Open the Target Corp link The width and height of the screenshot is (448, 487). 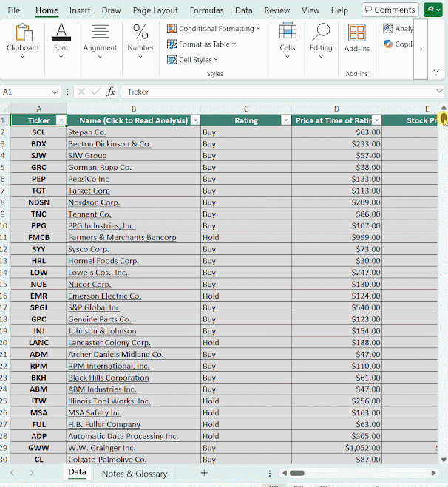point(89,191)
